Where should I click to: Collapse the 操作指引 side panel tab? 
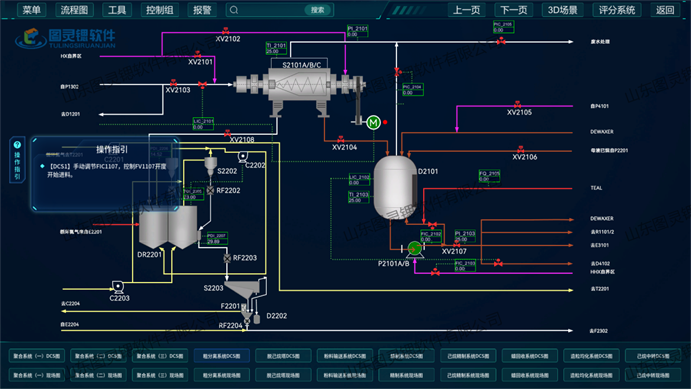[x=17, y=160]
